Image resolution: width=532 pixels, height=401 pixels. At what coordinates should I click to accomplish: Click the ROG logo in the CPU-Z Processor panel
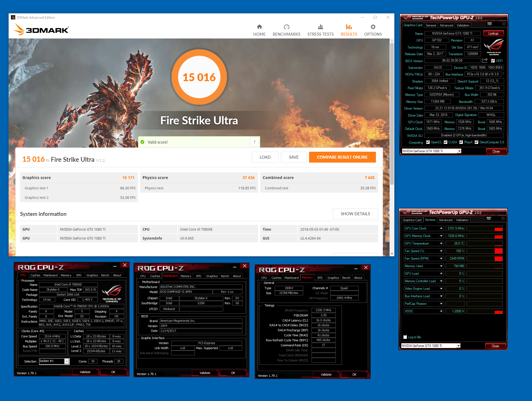(x=112, y=293)
